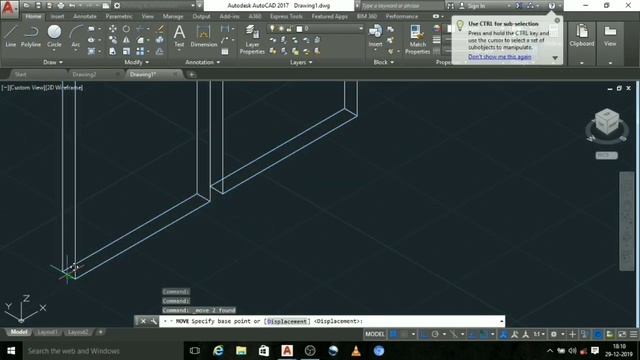Open the Insert ribbon tab
The image size is (640, 360).
pyautogui.click(x=57, y=16)
